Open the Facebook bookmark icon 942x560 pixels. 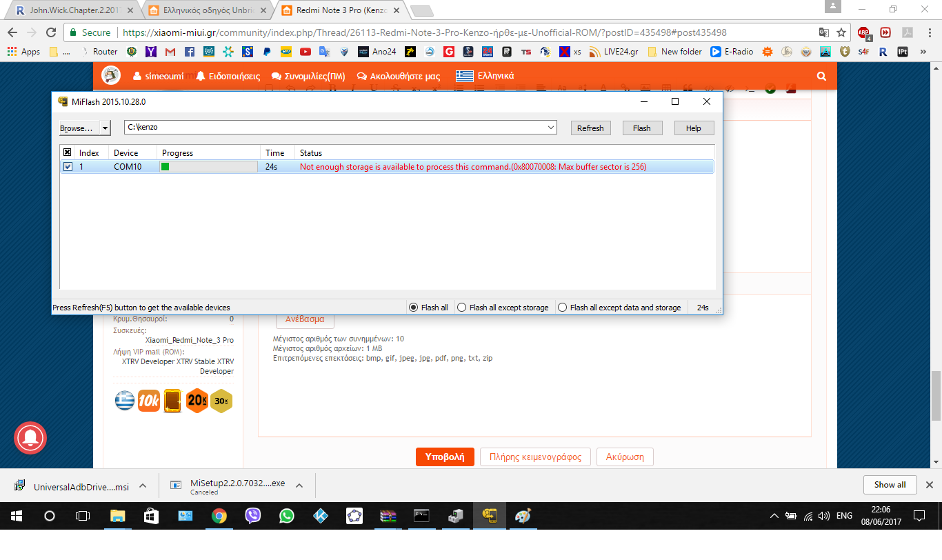[189, 52]
